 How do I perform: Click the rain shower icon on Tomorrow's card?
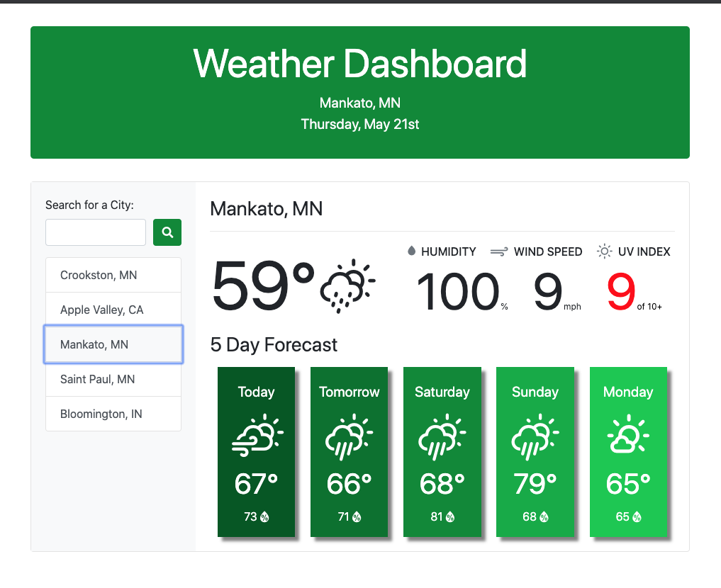(x=349, y=436)
